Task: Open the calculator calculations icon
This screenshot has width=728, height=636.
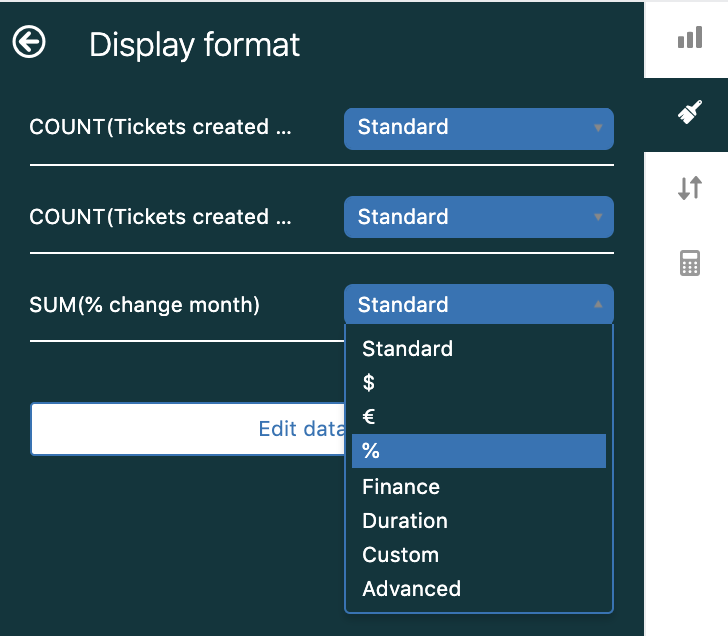Action: pos(689,263)
